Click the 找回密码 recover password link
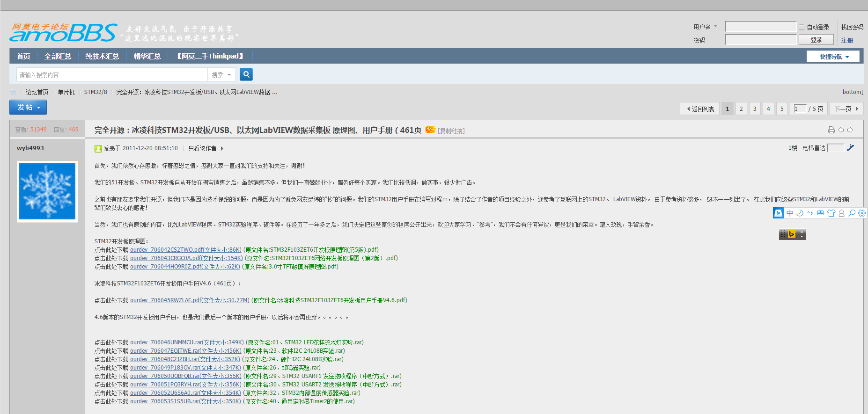This screenshot has width=868, height=414. (852, 27)
